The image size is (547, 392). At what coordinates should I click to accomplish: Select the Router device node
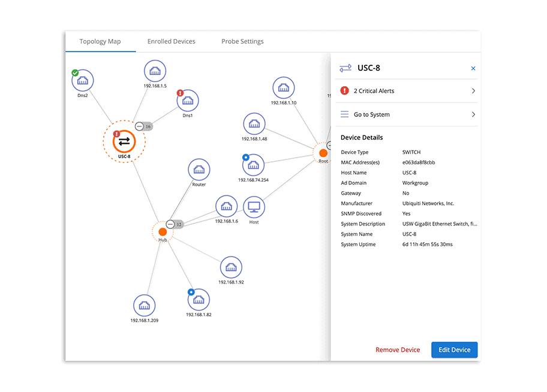pos(199,170)
